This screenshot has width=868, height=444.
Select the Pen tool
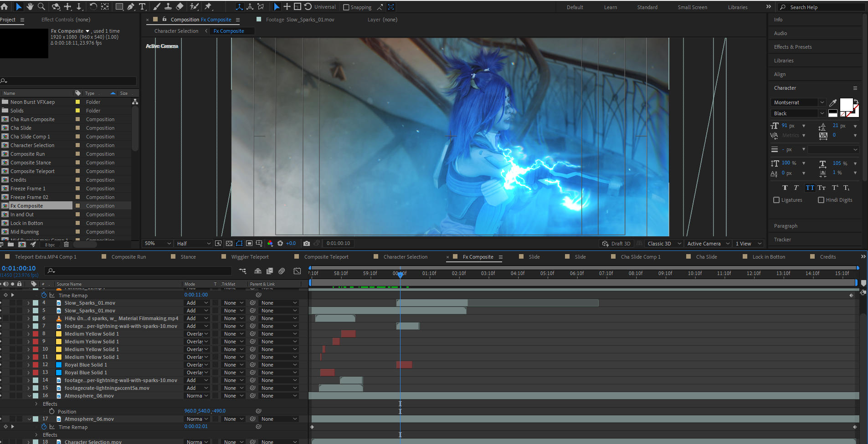coord(131,7)
